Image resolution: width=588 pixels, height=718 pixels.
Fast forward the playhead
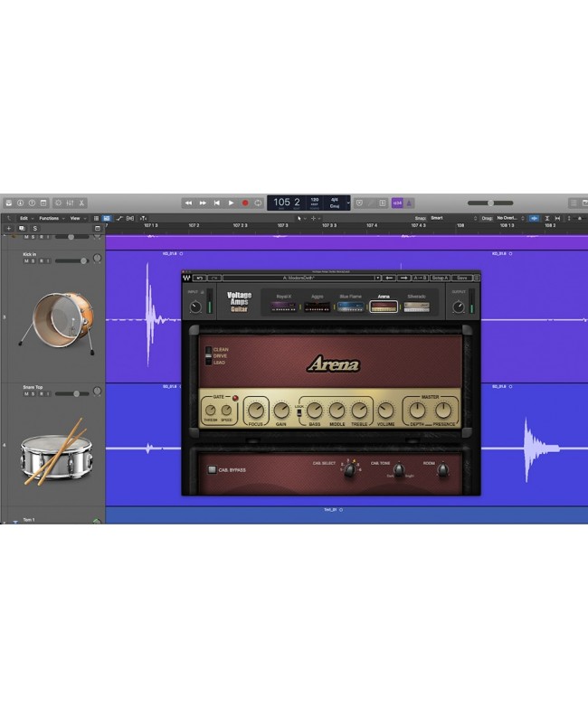click(x=203, y=203)
